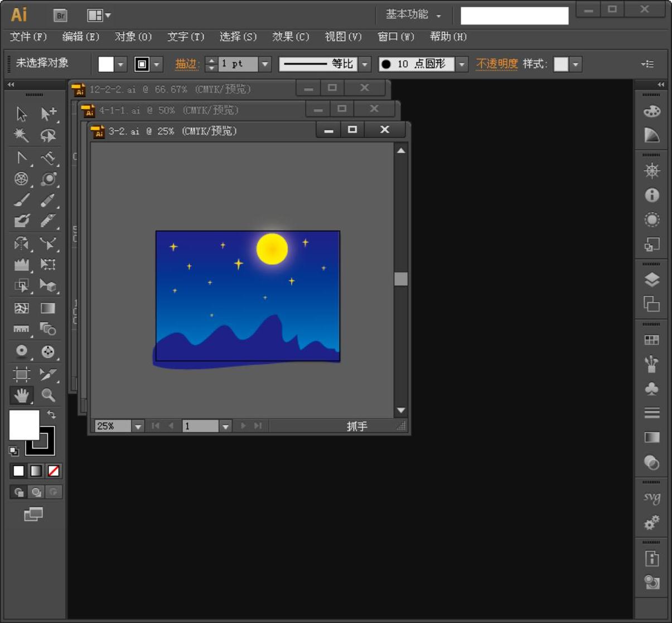Bring the 4-1-1.ai window to front
This screenshot has width=672, height=623.
click(x=169, y=110)
